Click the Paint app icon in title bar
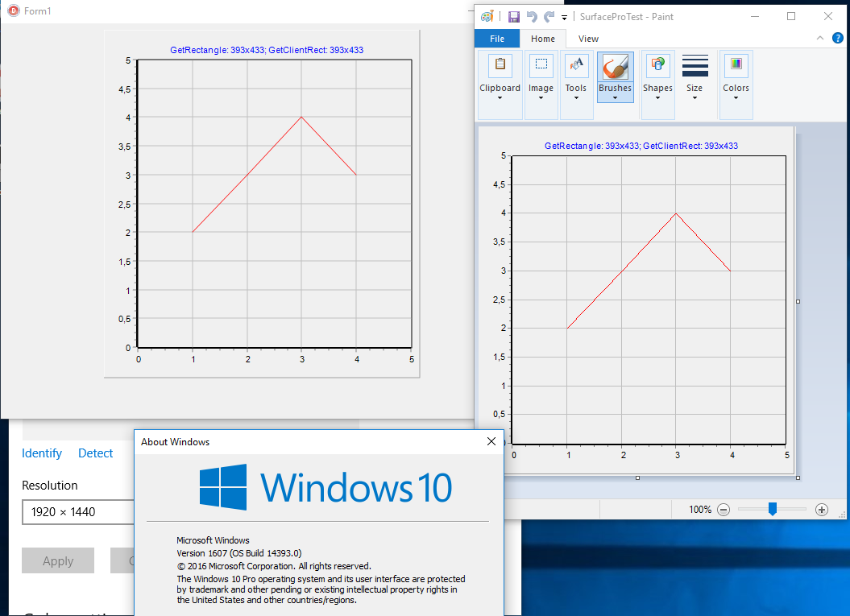 tap(487, 16)
